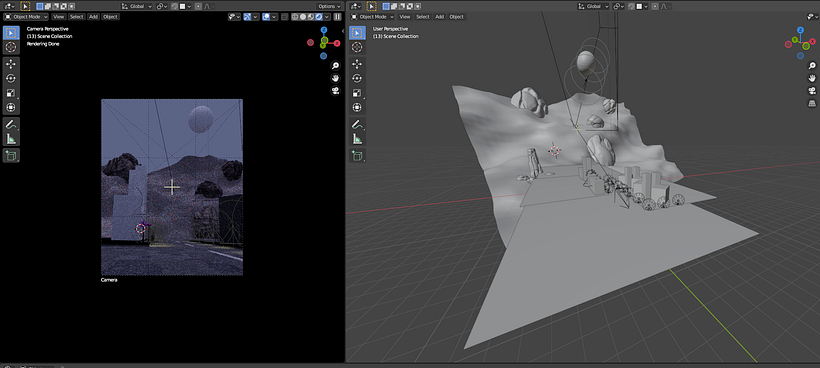820x368 pixels.
Task: Open the Add menu in right viewport
Action: [x=440, y=17]
